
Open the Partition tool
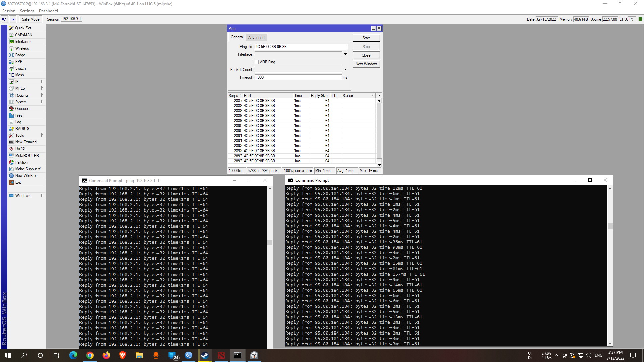22,162
